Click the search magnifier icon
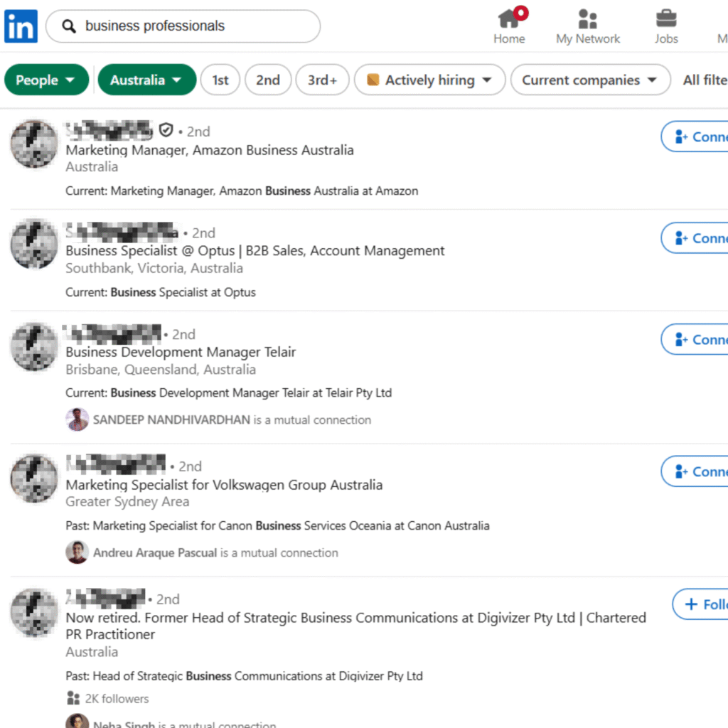 [68, 26]
